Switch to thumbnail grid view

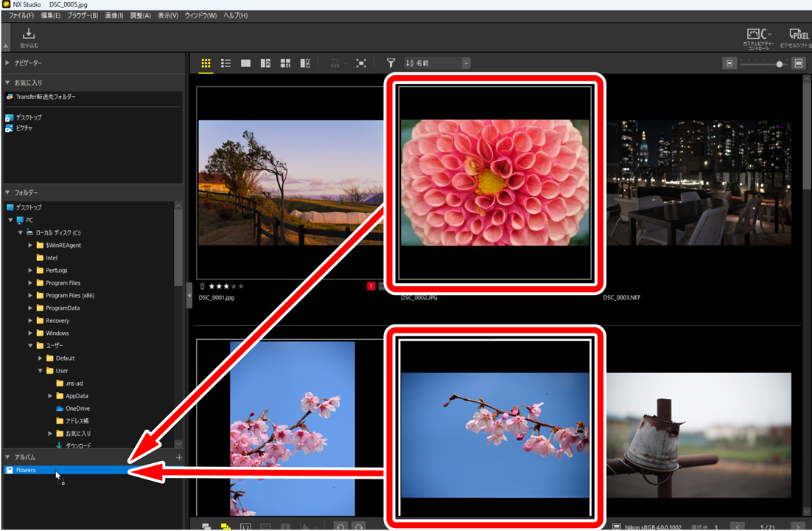pos(206,63)
